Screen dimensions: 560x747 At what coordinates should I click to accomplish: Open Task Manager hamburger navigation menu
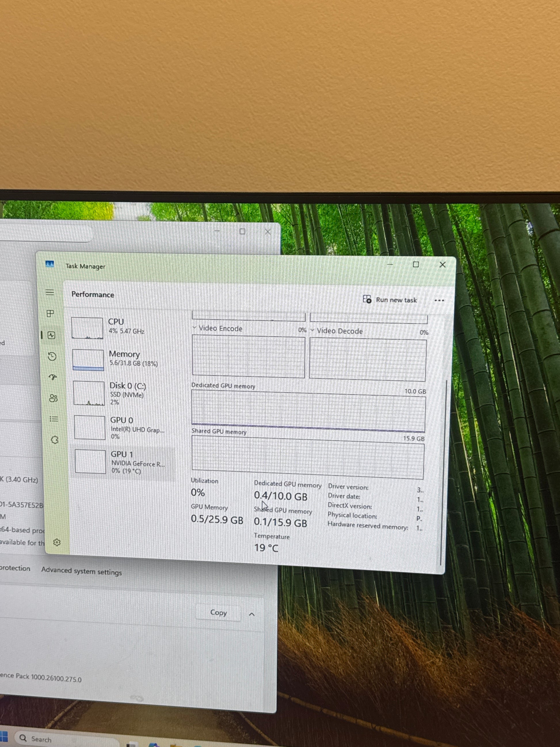click(x=50, y=292)
